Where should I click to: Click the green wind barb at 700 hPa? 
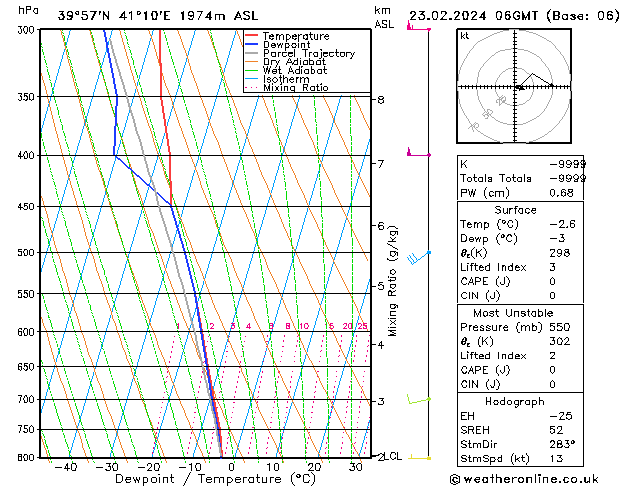point(418,399)
